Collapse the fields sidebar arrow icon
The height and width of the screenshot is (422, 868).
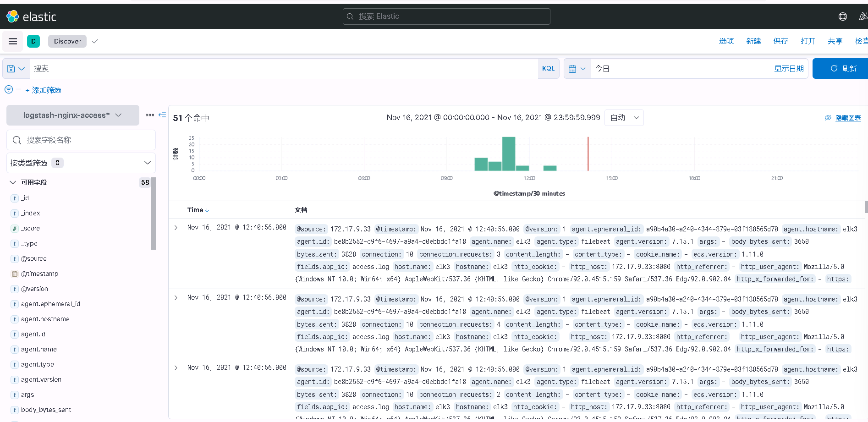[162, 115]
